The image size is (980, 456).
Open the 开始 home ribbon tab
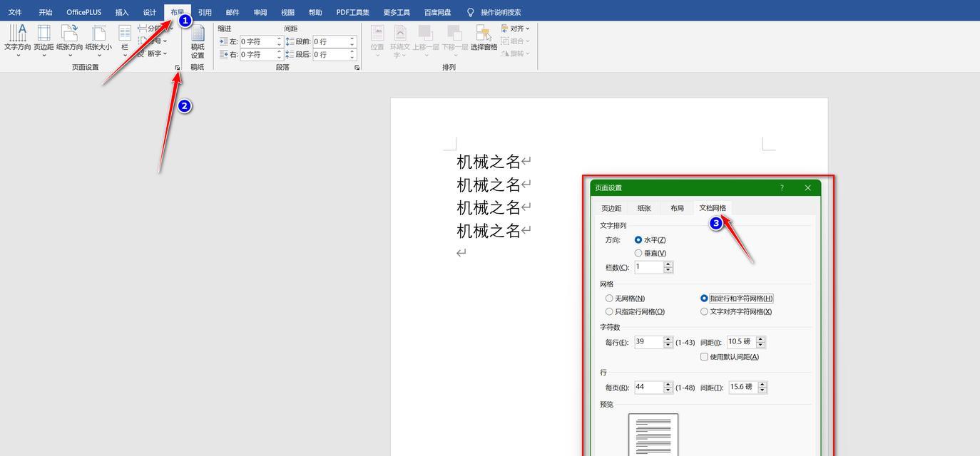(46, 12)
